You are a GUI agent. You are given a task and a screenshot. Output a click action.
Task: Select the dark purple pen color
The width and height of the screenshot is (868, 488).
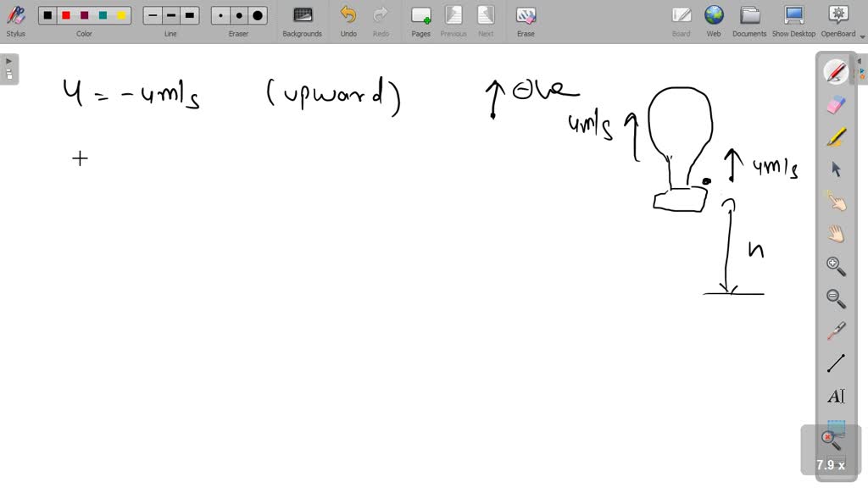click(84, 15)
